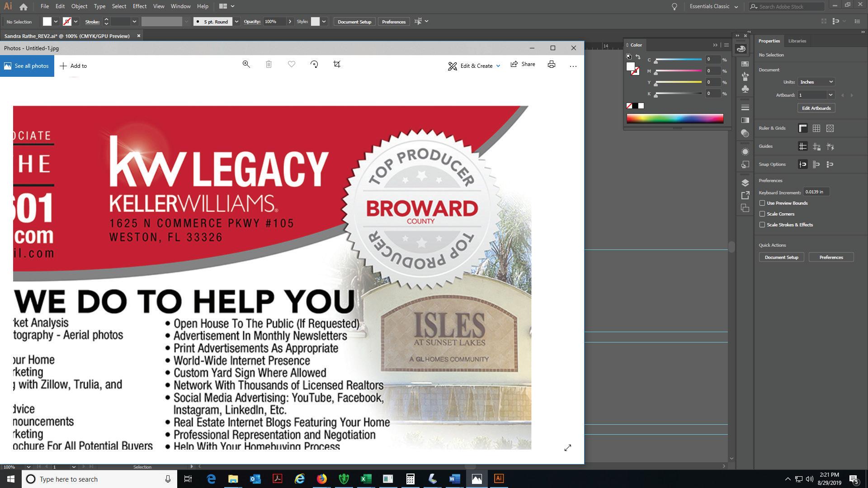The image size is (868, 488).
Task: Click the Edit Artboards button
Action: coord(816,108)
